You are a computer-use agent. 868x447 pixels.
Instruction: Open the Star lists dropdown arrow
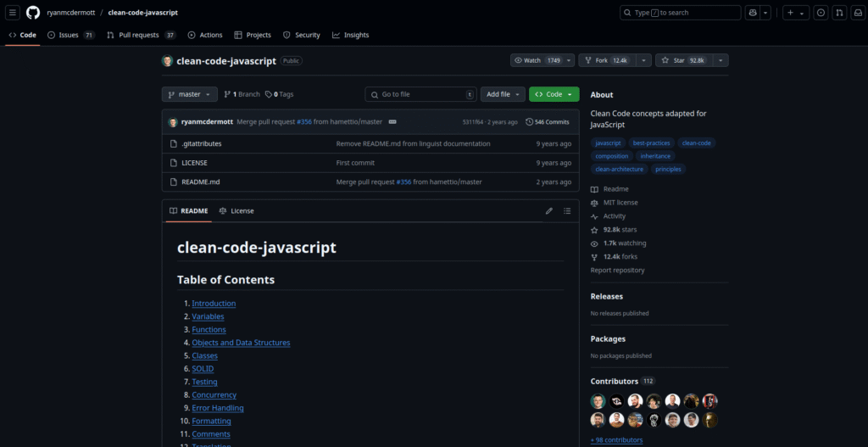click(721, 60)
